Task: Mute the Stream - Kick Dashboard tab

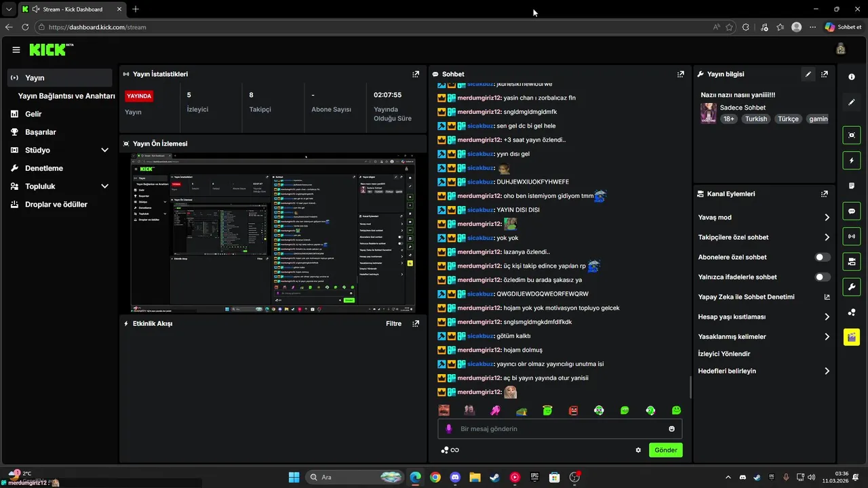Action: coord(35,9)
